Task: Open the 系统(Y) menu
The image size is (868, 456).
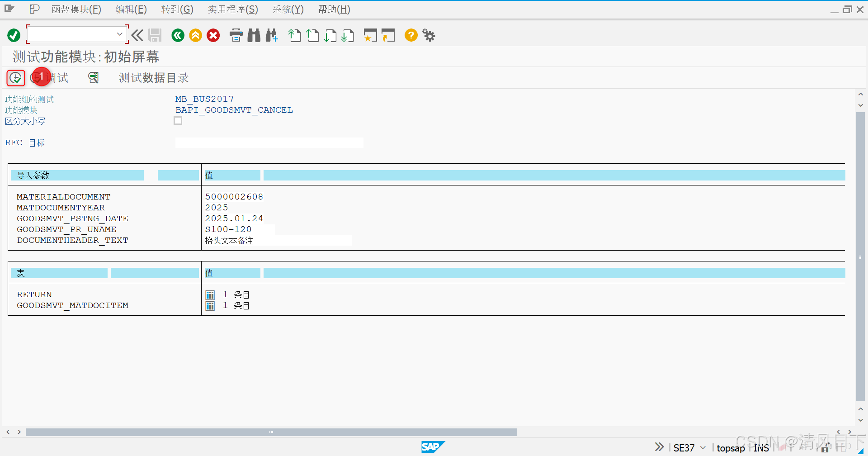Action: coord(288,9)
